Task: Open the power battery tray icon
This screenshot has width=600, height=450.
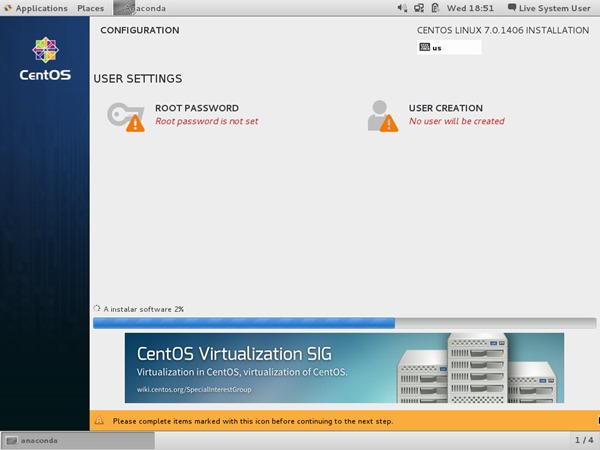Action: [435, 8]
